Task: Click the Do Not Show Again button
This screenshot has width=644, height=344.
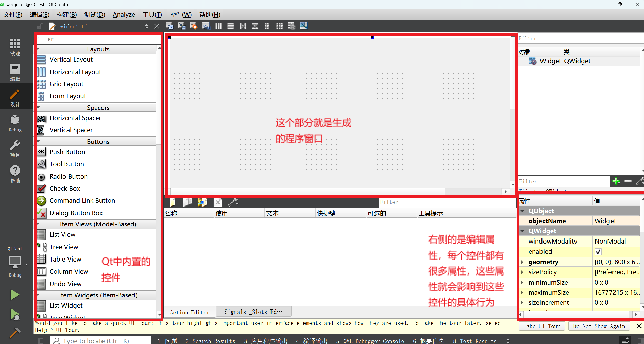Action: (599, 326)
